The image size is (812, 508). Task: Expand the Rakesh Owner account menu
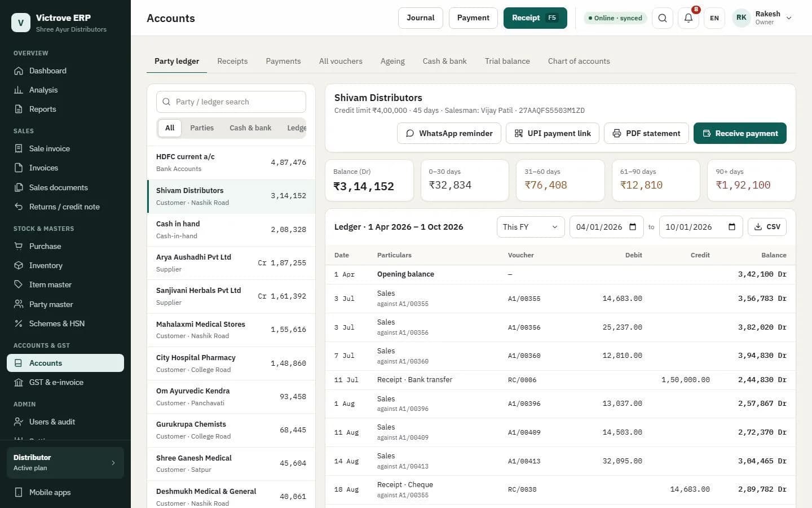tap(763, 18)
